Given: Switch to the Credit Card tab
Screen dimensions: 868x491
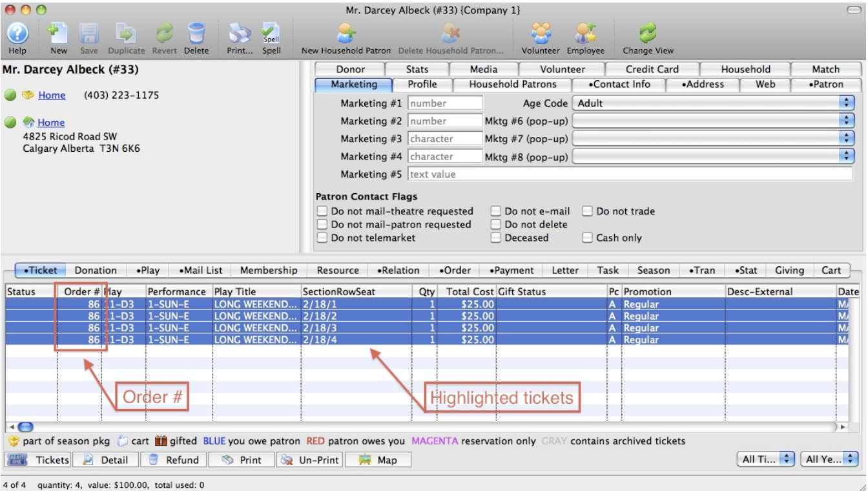Looking at the screenshot, I should pyautogui.click(x=652, y=69).
